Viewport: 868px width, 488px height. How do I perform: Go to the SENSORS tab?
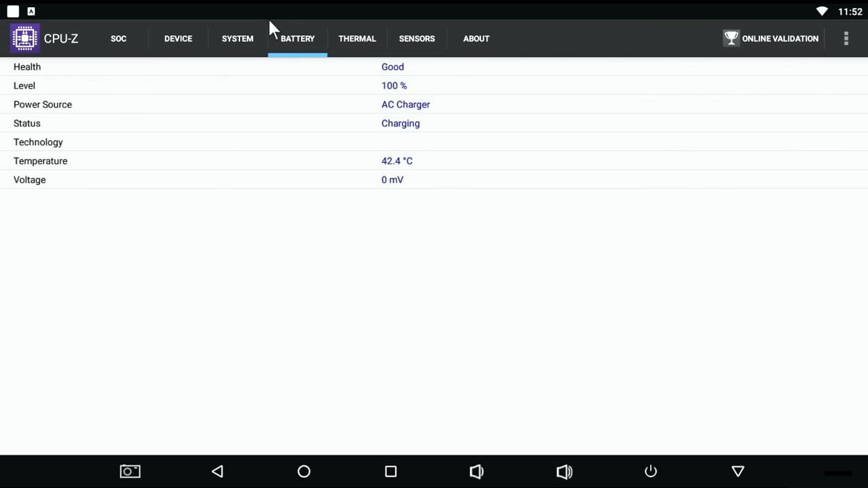(x=417, y=38)
